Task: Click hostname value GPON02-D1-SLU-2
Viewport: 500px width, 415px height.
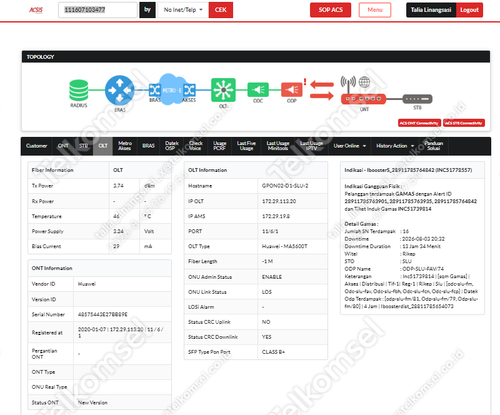Action: click(285, 186)
